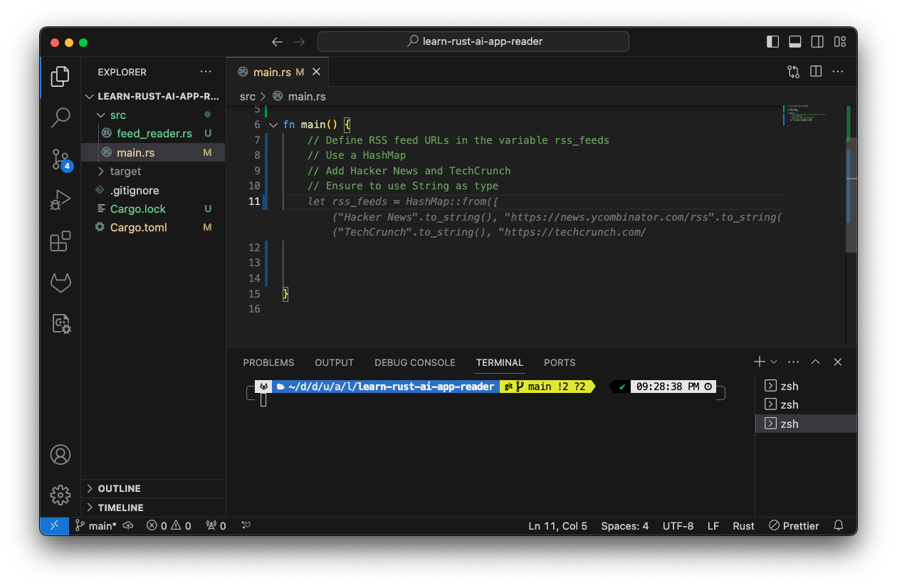Click the notifications bell in the status bar
This screenshot has height=588, width=897.
(x=838, y=525)
